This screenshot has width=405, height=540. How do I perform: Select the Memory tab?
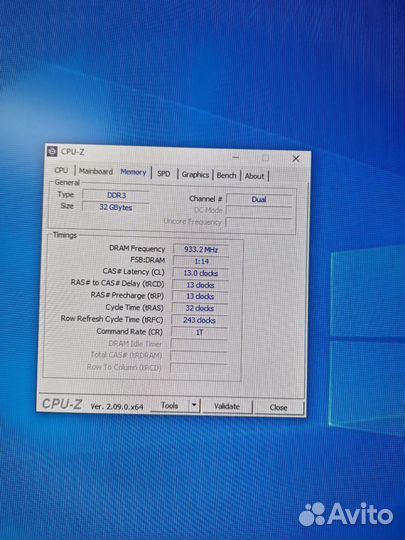coord(133,172)
